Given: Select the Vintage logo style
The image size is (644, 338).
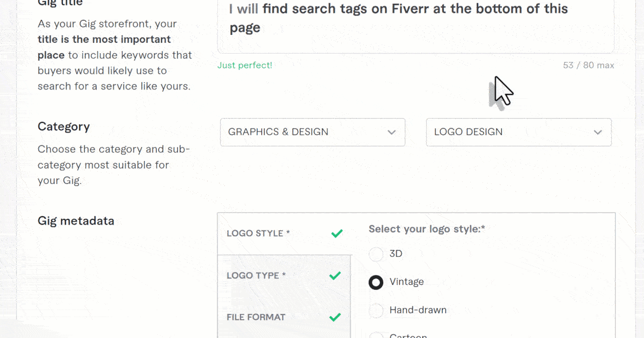Looking at the screenshot, I should pos(376,282).
